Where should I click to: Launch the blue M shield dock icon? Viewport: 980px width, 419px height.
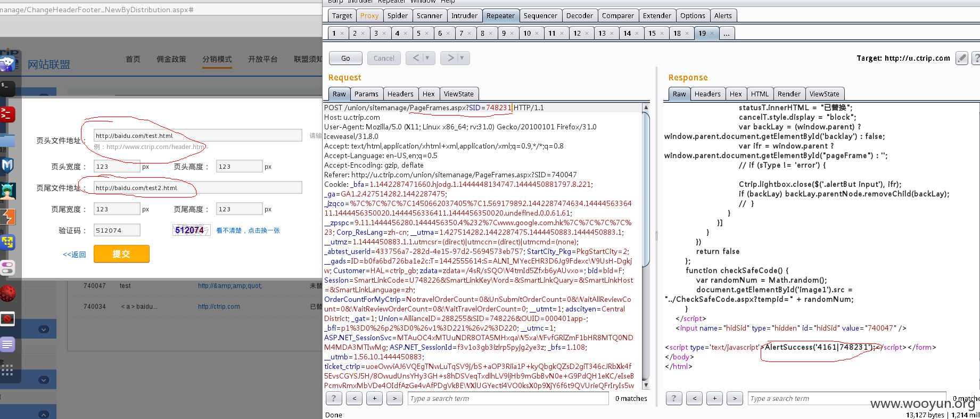[7, 166]
